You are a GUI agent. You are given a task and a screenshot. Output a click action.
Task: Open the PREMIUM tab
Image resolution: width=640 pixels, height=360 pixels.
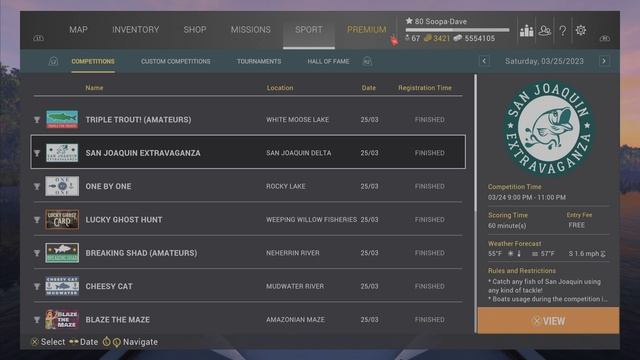367,30
